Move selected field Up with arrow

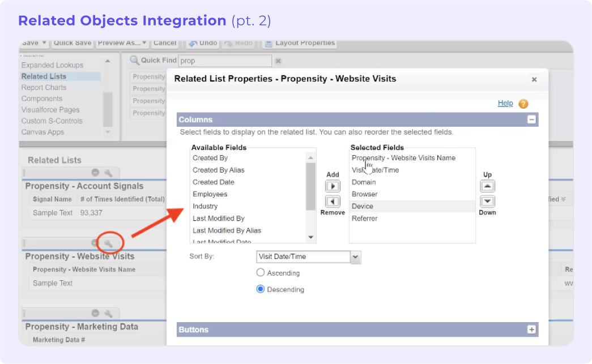click(487, 186)
